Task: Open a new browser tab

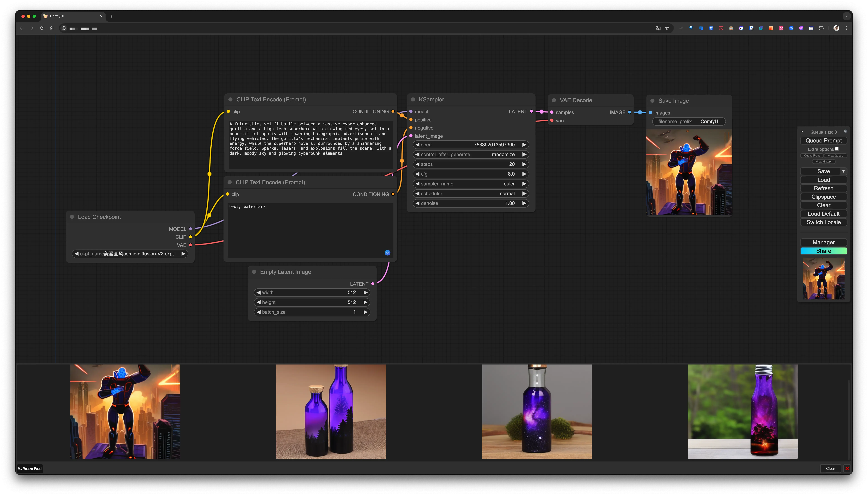Action: (111, 16)
